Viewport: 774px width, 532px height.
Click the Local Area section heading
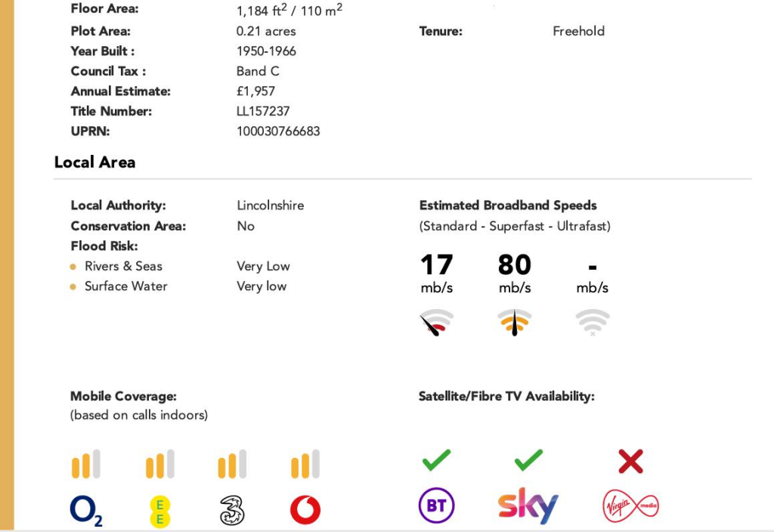(94, 162)
